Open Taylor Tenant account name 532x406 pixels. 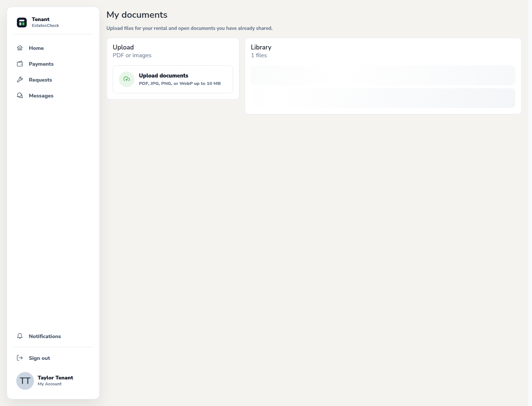[x=55, y=378]
